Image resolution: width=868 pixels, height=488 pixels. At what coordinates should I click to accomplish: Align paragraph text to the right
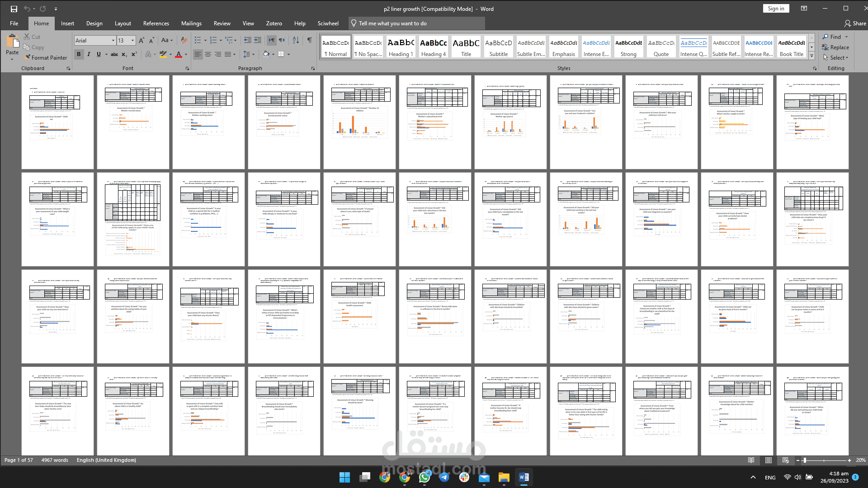218,54
